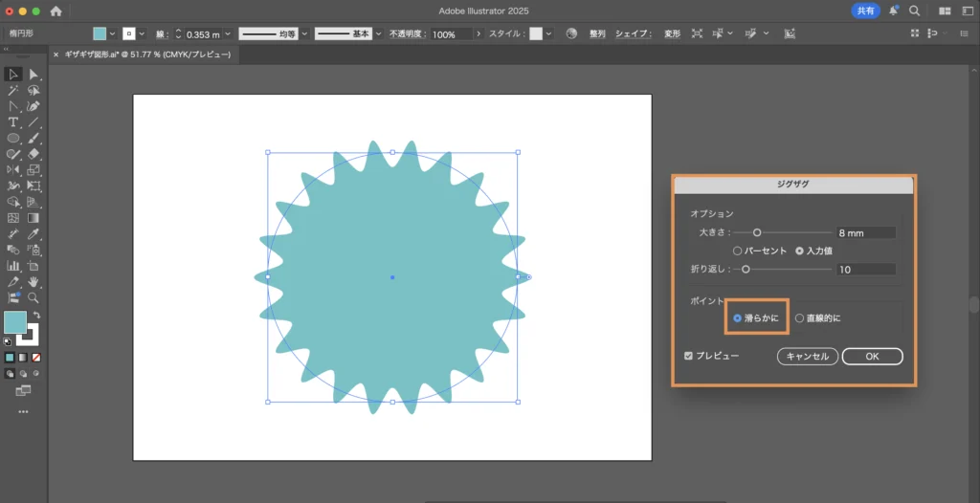Pick the Eyedropper tool
The height and width of the screenshot is (503, 980).
33,233
